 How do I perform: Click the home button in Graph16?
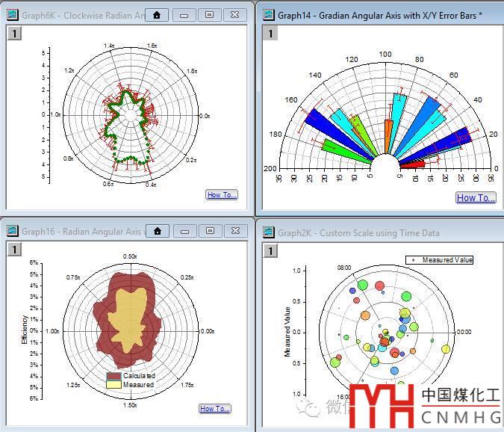[x=158, y=231]
